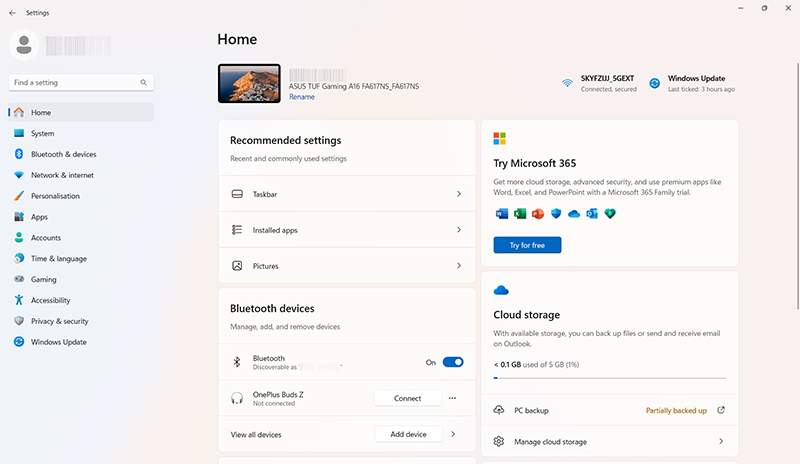The width and height of the screenshot is (800, 464).
Task: Click the Bluetooth & devices sidebar icon
Action: coord(19,154)
